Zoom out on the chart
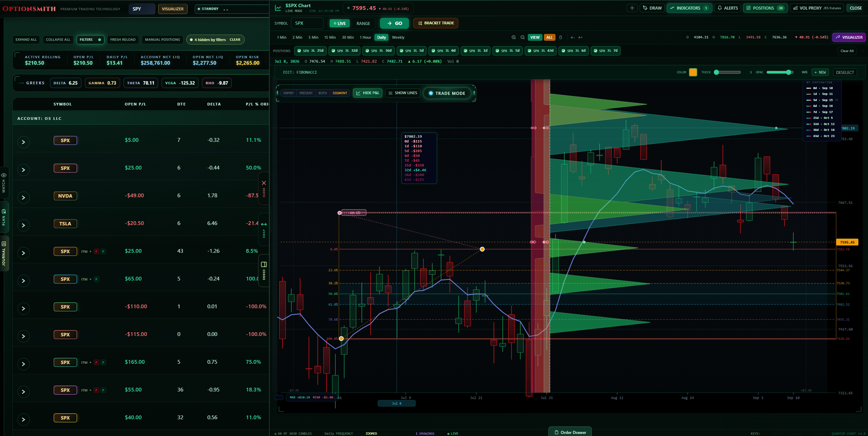This screenshot has height=436, width=868. [x=522, y=37]
